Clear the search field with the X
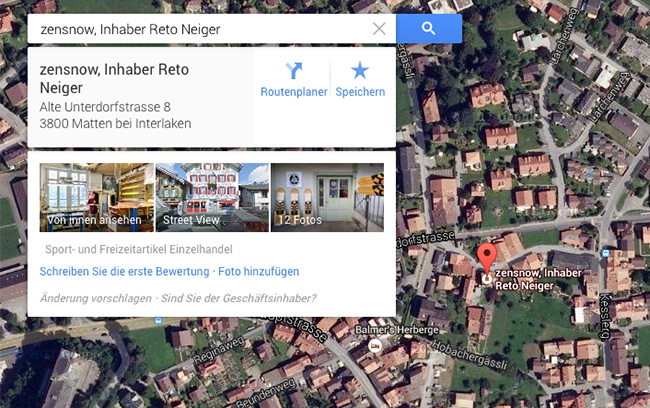 [x=379, y=29]
